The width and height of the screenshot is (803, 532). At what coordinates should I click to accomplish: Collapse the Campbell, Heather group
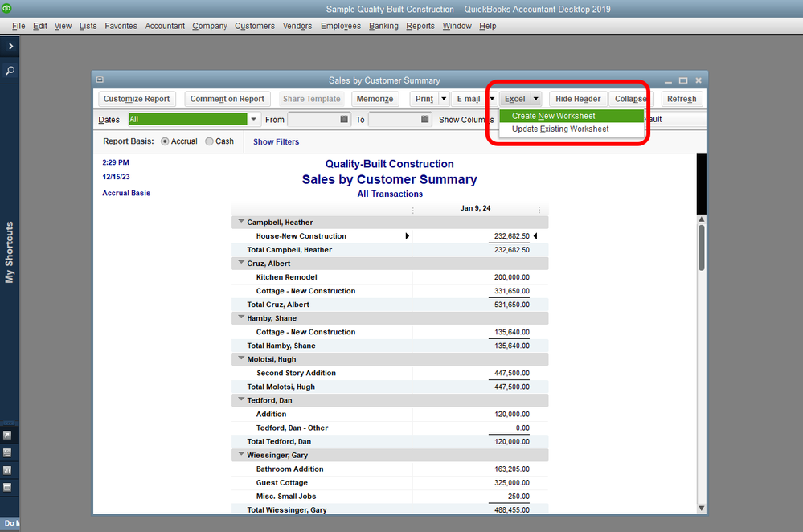point(241,221)
